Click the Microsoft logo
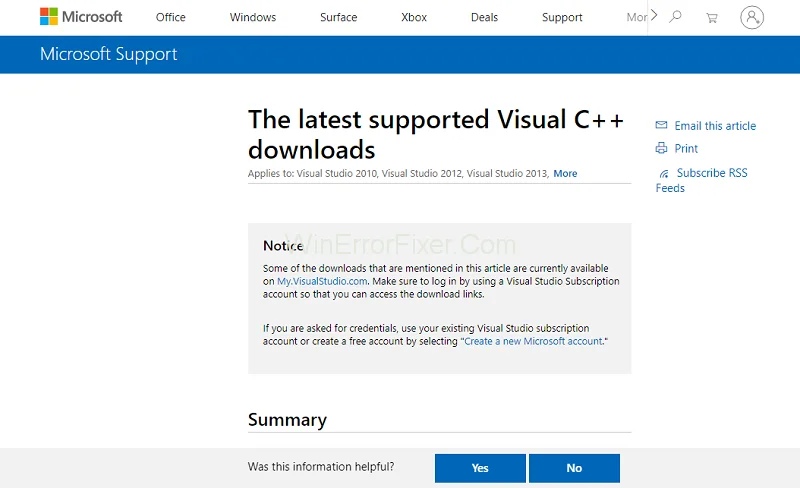The image size is (800, 488). click(81, 17)
